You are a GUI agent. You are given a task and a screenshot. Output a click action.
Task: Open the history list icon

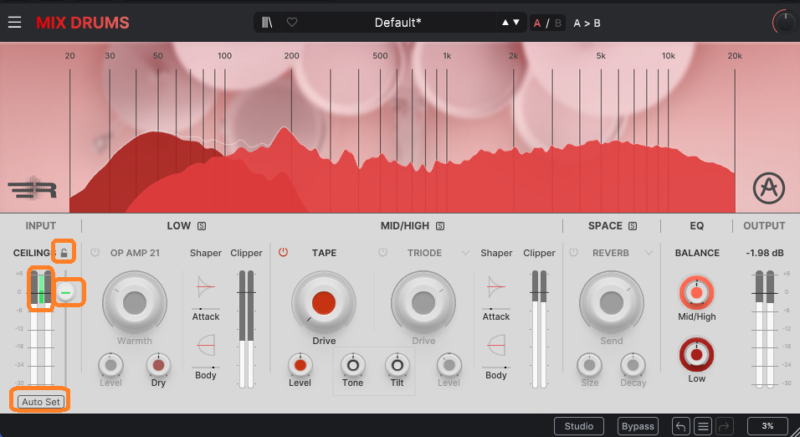coord(703,426)
